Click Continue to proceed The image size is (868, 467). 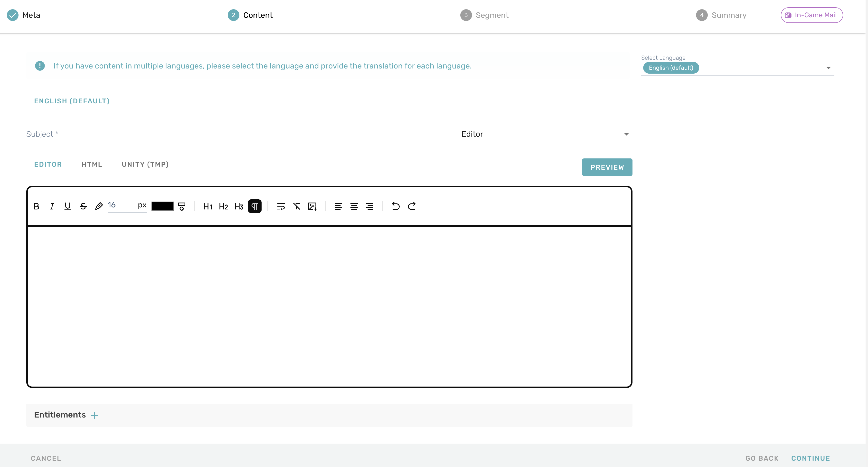[810, 458]
